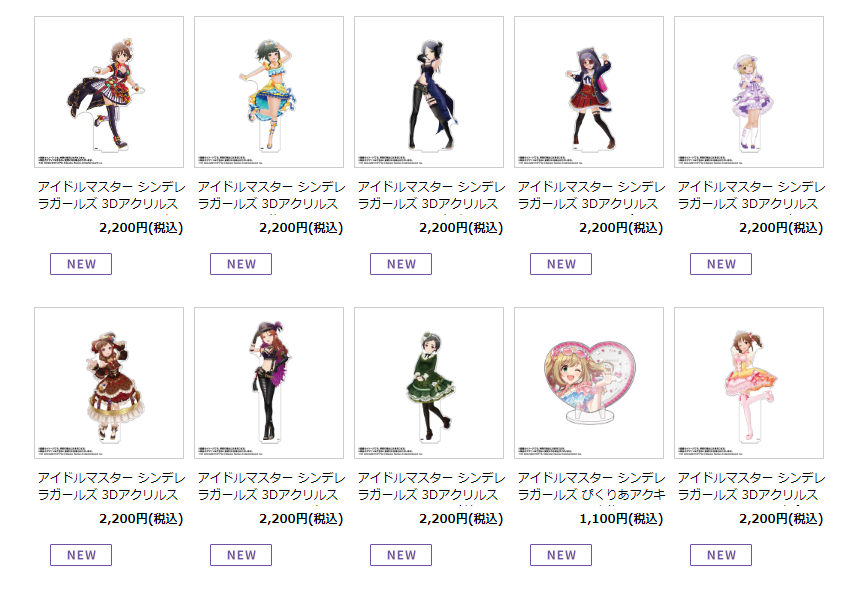This screenshot has height=590, width=852.
Task: Open title link of dark navy outfit item
Action: coord(431,195)
